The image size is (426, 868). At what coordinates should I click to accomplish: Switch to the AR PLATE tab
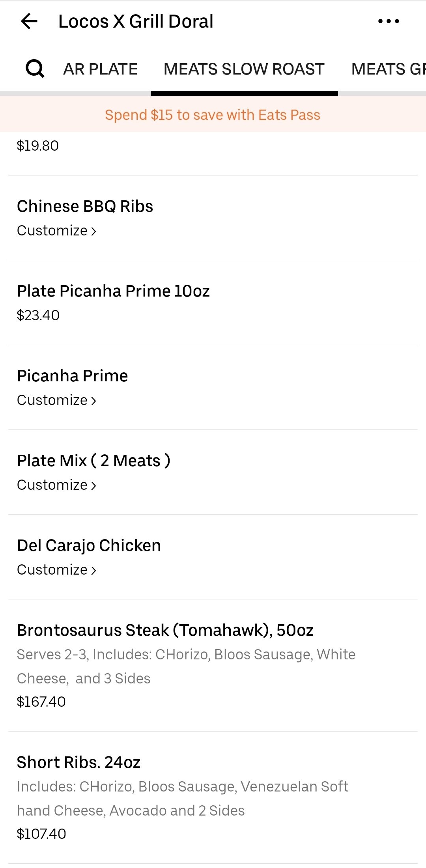pyautogui.click(x=100, y=69)
